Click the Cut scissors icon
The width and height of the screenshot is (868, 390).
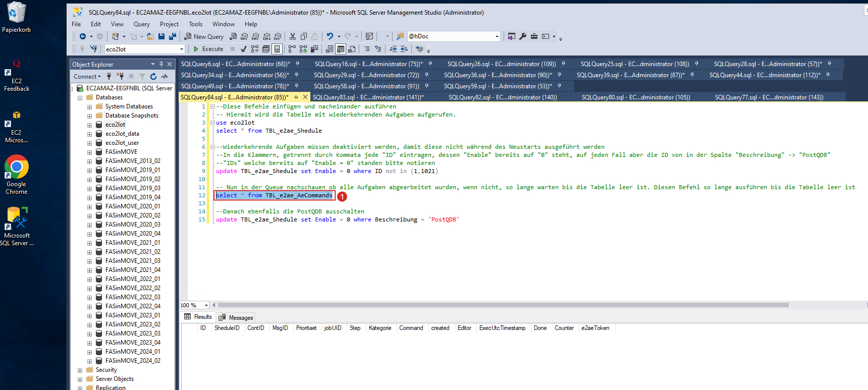click(293, 36)
